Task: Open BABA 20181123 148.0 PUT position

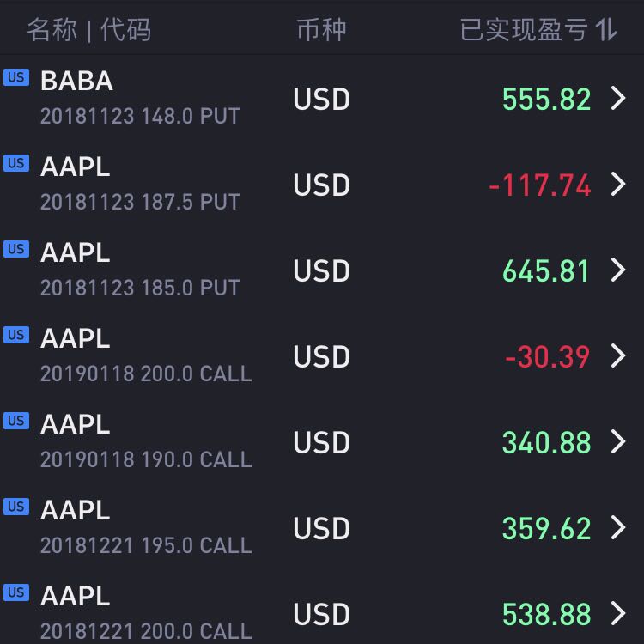Action: 322,98
